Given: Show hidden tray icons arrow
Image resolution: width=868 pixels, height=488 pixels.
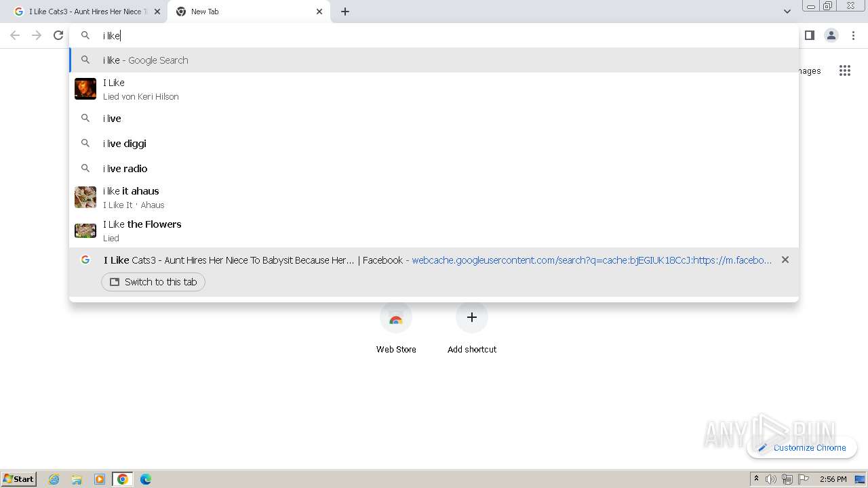Looking at the screenshot, I should pyautogui.click(x=756, y=479).
